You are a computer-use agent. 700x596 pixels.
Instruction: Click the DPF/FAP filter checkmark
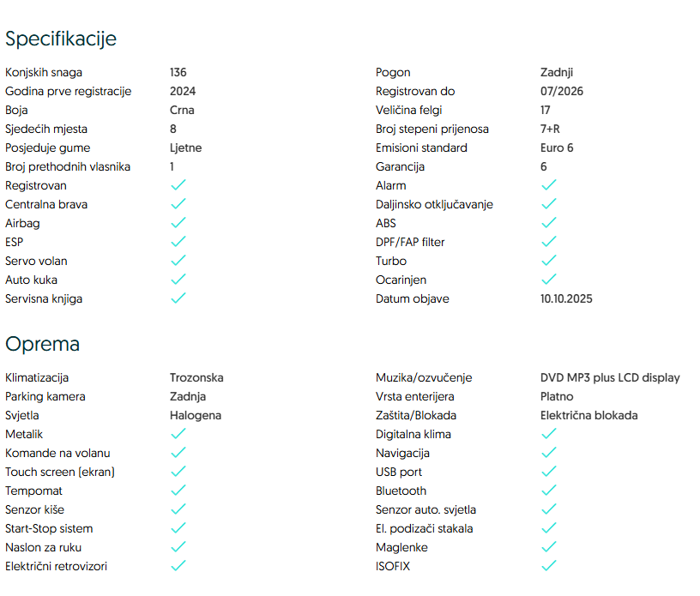tap(549, 242)
